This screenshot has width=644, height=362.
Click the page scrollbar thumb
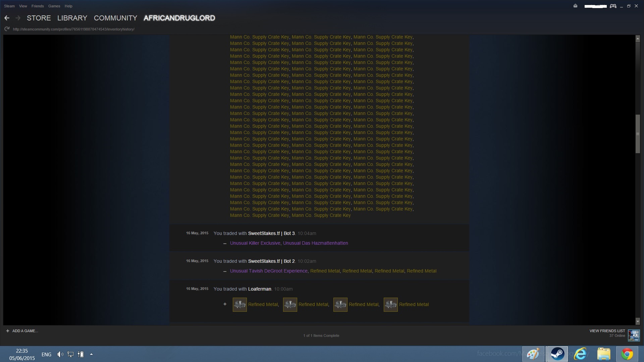[x=638, y=134]
